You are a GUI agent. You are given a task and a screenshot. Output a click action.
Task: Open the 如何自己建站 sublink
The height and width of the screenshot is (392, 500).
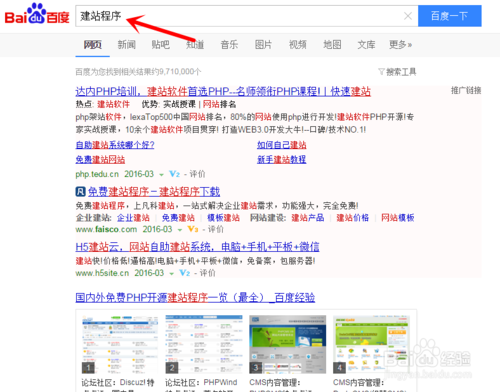pos(282,145)
